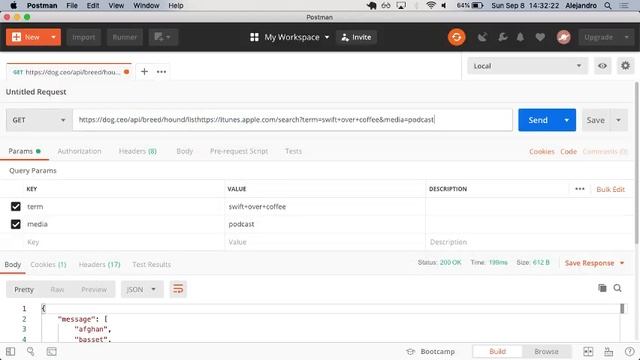Switch to Browse mode
Image resolution: width=640 pixels, height=360 pixels.
tap(546, 351)
